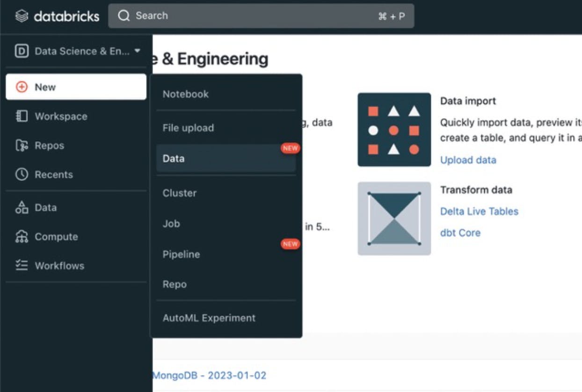The image size is (582, 392).
Task: View Recents using the clock icon
Action: pyautogui.click(x=22, y=174)
